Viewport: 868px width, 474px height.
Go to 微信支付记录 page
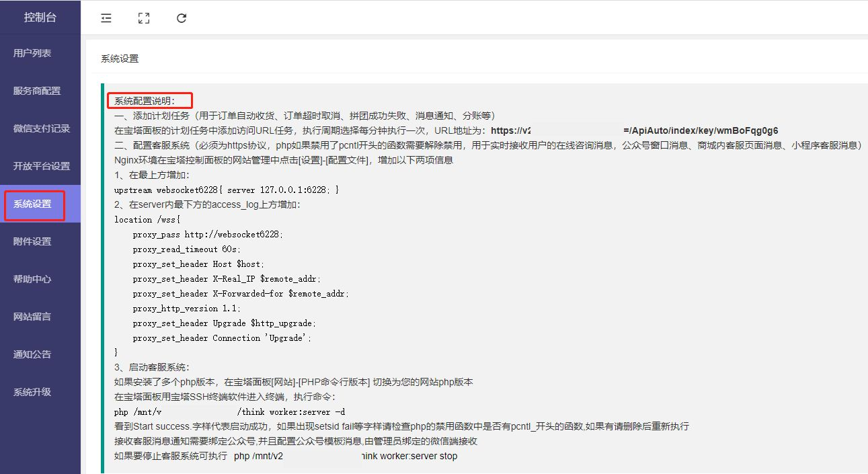[x=42, y=128]
